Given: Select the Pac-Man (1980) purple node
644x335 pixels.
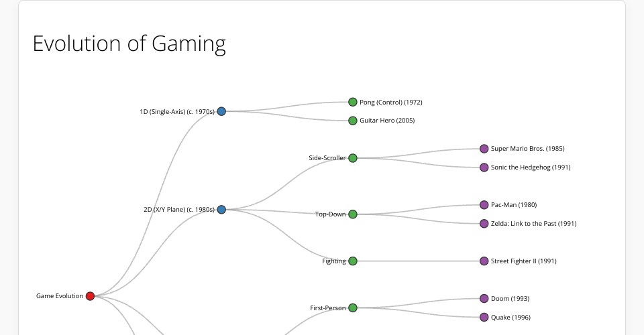Looking at the screenshot, I should [x=484, y=205].
